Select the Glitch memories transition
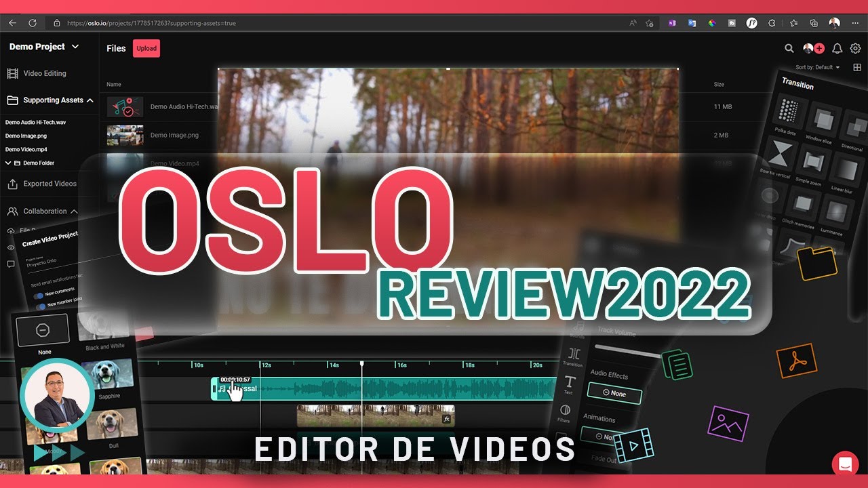The image size is (868, 488). (802, 203)
